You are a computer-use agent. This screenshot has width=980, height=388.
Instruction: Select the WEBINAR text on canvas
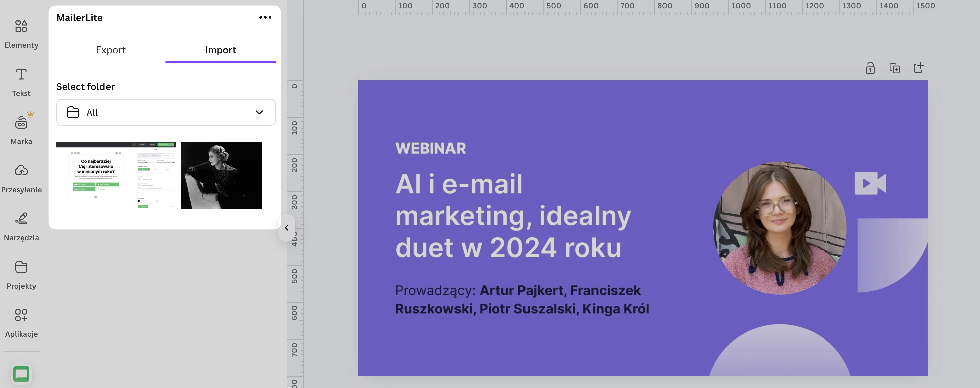(430, 148)
